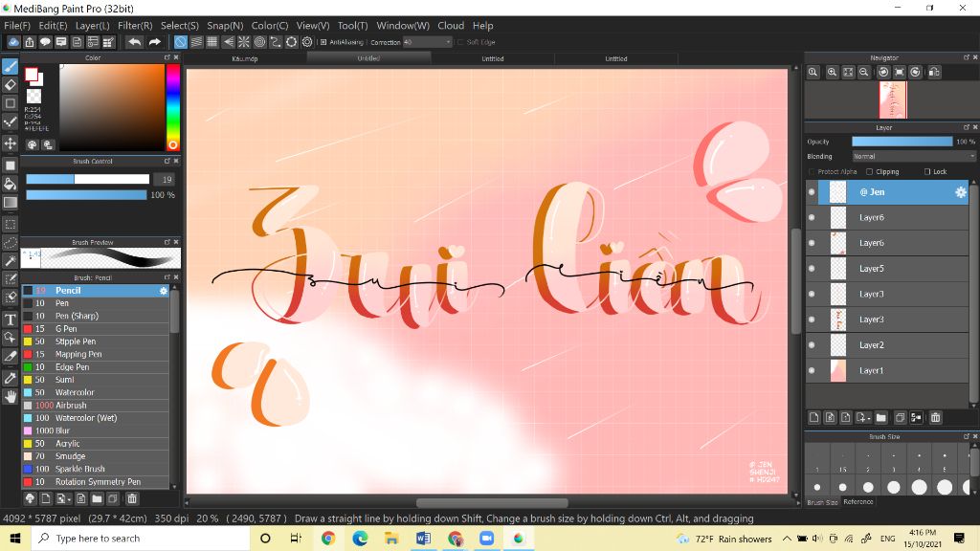Click the brush size slider bar
The image size is (980, 551).
click(87, 179)
